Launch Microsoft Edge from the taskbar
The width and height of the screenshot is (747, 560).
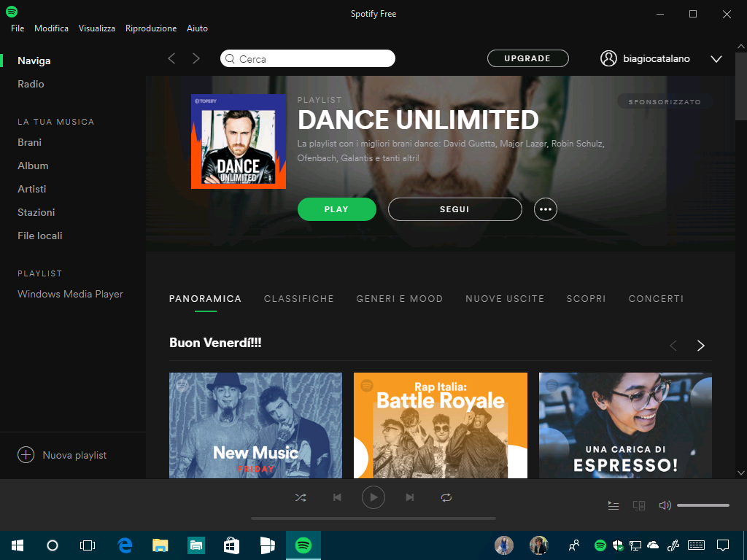coord(125,545)
